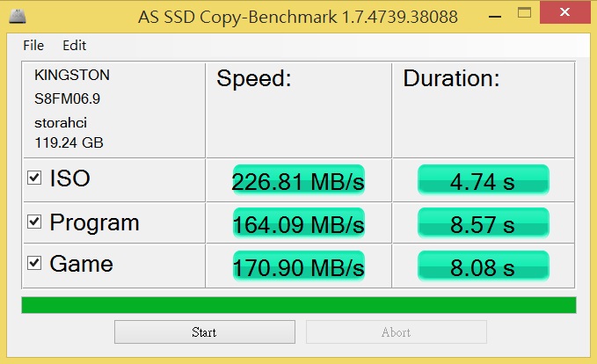Open the Edit menu

[74, 46]
